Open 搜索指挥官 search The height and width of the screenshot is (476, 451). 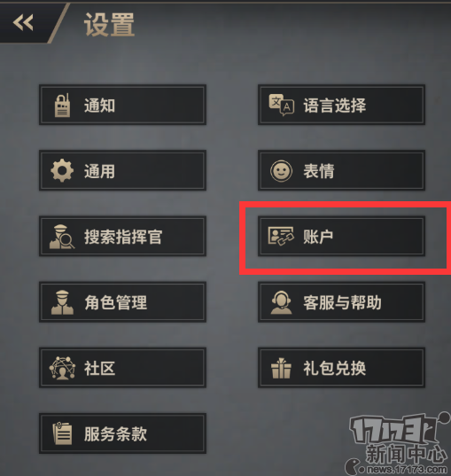click(122, 236)
